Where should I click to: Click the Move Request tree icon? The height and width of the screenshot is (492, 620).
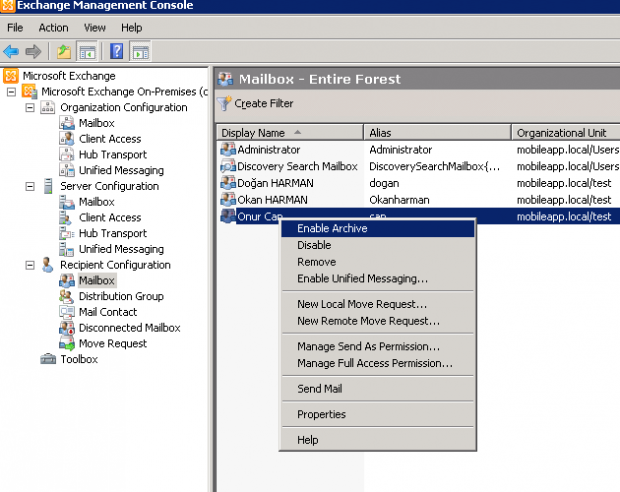point(66,344)
